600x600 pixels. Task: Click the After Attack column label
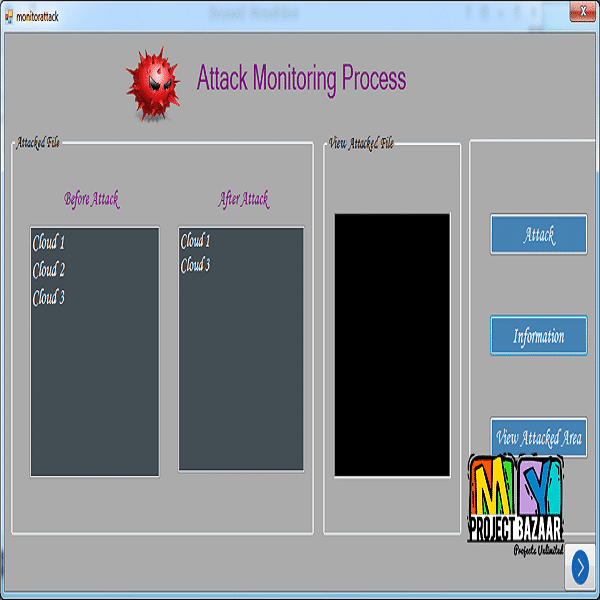[x=243, y=199]
